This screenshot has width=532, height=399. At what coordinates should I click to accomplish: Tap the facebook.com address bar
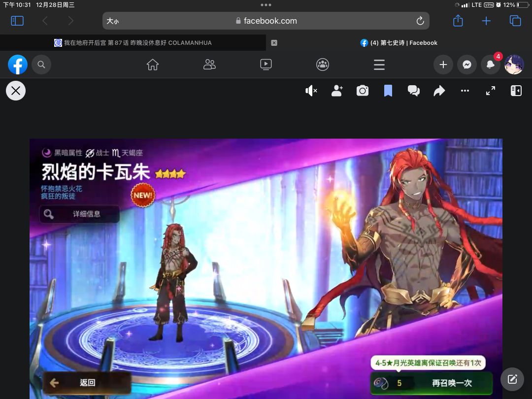pyautogui.click(x=266, y=21)
